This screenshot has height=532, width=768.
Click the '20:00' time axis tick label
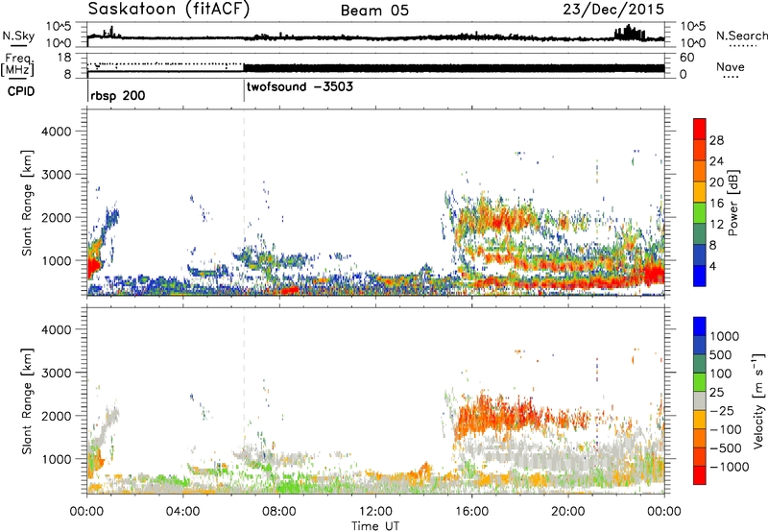point(568,512)
